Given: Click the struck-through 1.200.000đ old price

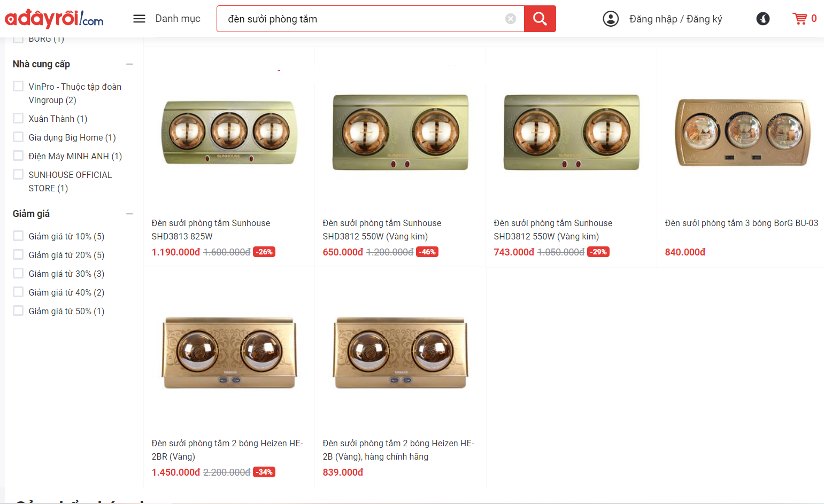Looking at the screenshot, I should [x=390, y=252].
